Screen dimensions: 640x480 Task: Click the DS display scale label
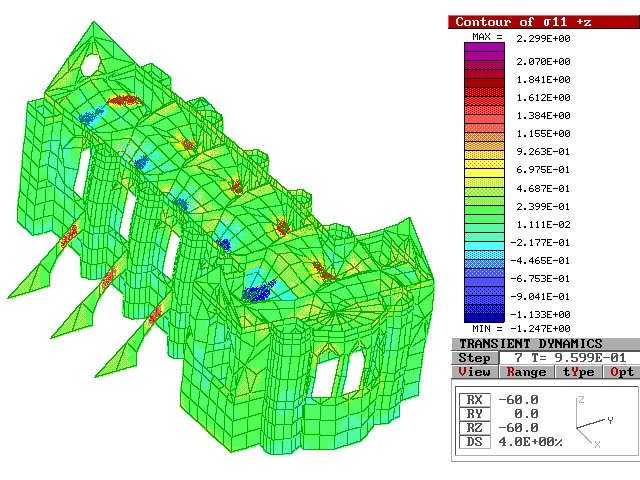(x=474, y=442)
